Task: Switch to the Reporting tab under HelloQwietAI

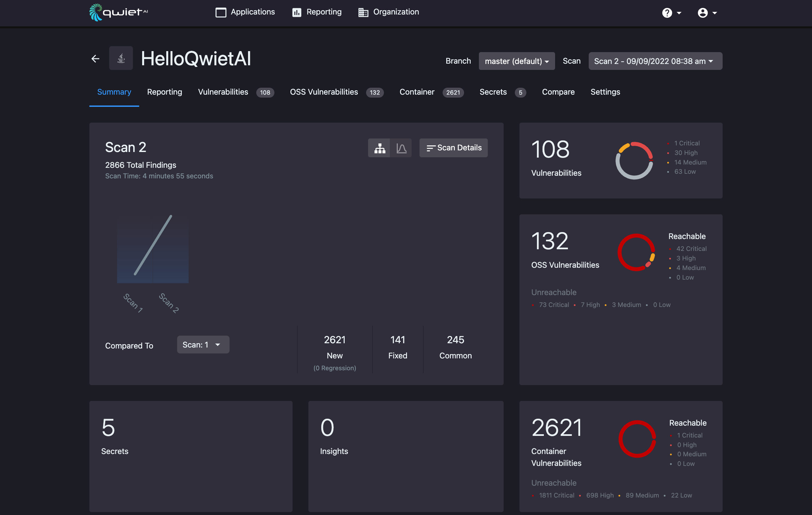Action: (x=165, y=92)
